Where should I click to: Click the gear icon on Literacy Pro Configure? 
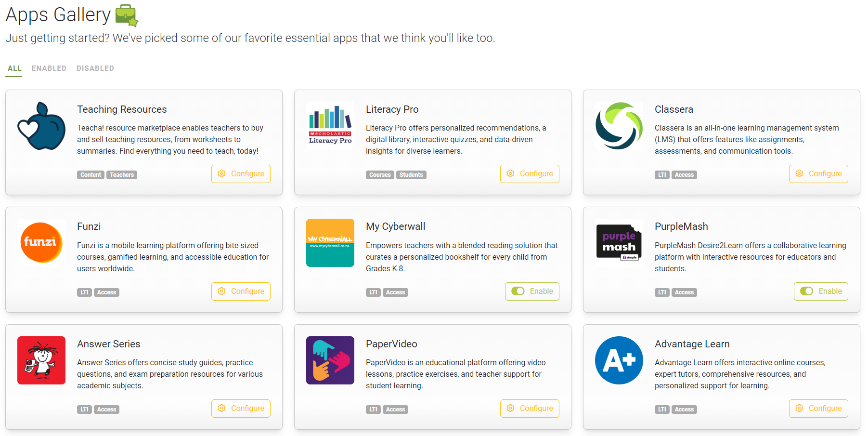(511, 173)
